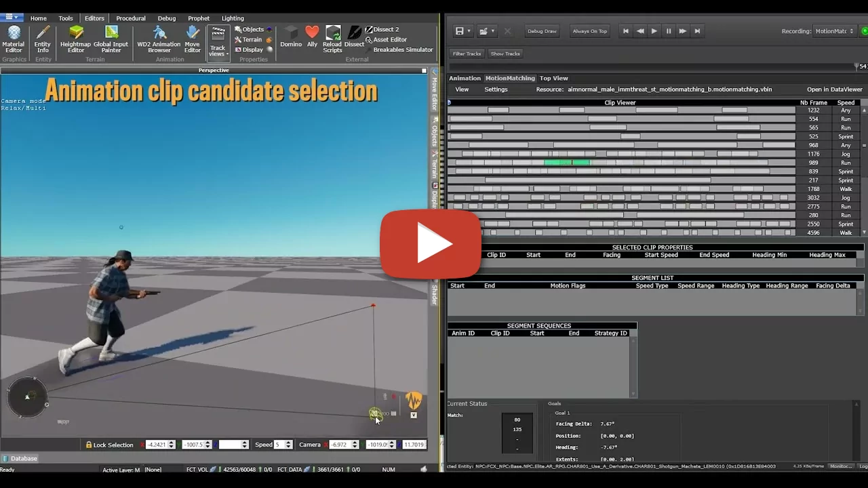
Task: Click the Debug Draw button
Action: [x=542, y=31]
